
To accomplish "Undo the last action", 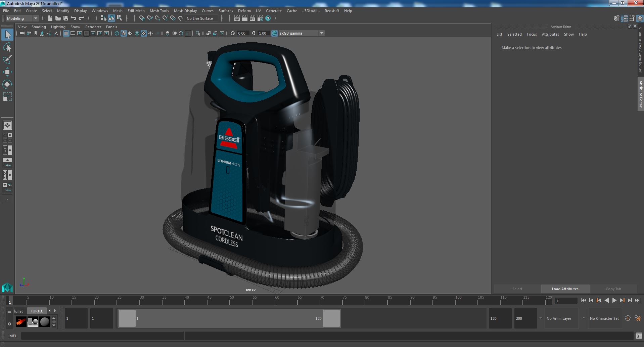I will (74, 18).
